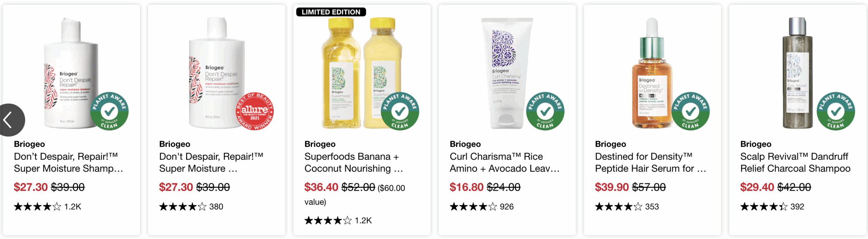Open Curl Charisma Rice Amino + Avocado link
Image resolution: width=868 pixels, height=239 pixels.
[x=504, y=162]
